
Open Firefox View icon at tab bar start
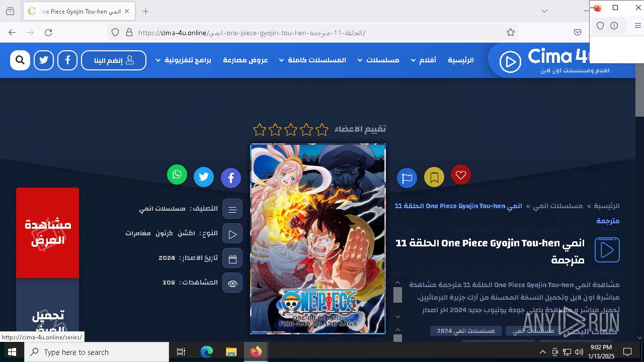pos(10,11)
